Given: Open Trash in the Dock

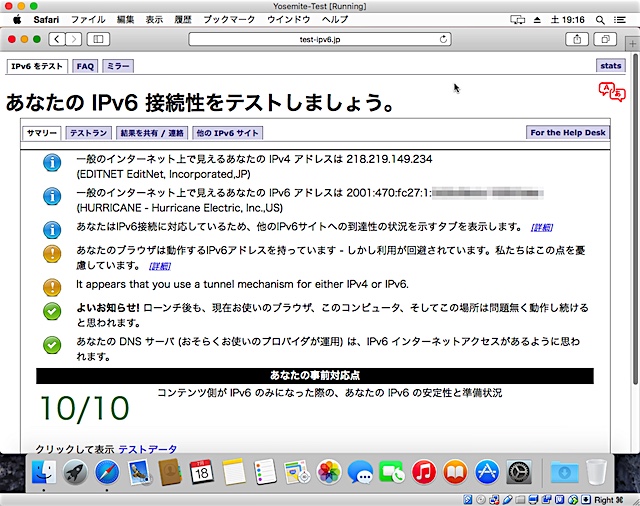Looking at the screenshot, I should point(597,472).
